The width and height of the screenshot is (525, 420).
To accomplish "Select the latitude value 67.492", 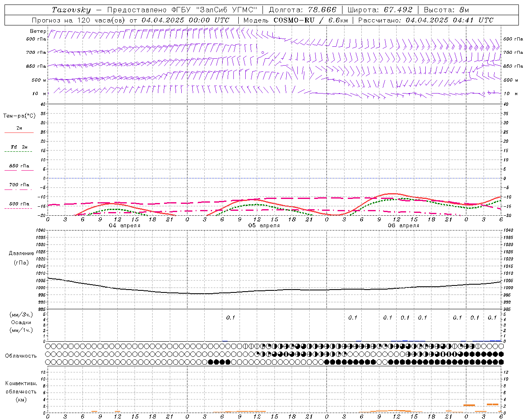I will 398,10.
